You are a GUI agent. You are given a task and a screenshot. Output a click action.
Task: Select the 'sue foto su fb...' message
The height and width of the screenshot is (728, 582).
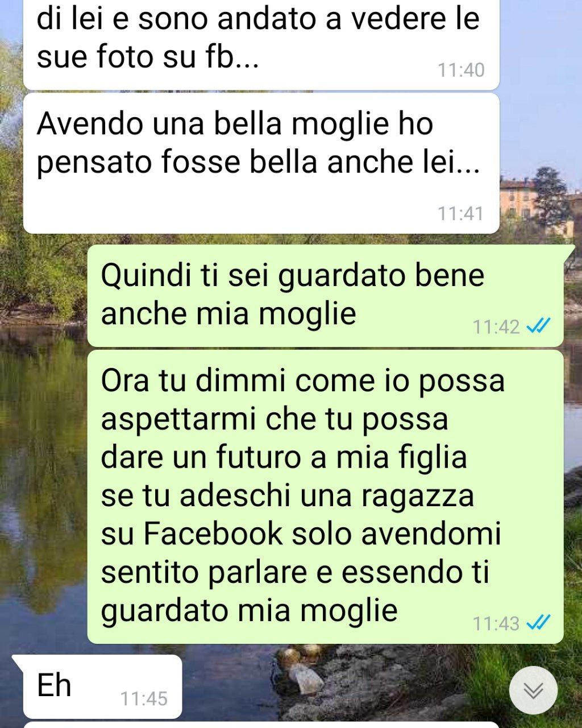click(x=261, y=44)
